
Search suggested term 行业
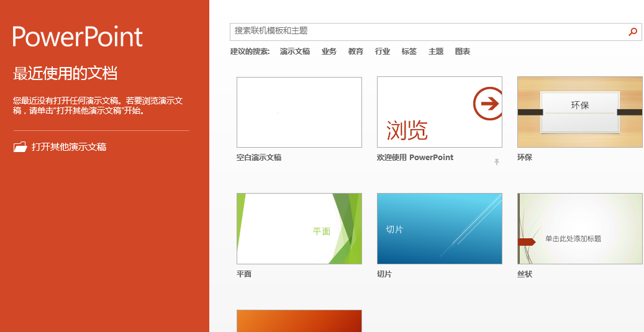[x=383, y=52]
